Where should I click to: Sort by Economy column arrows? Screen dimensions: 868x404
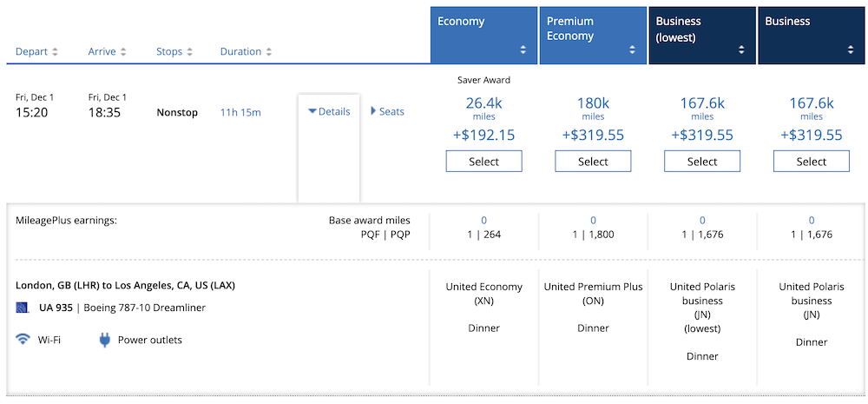pyautogui.click(x=523, y=50)
